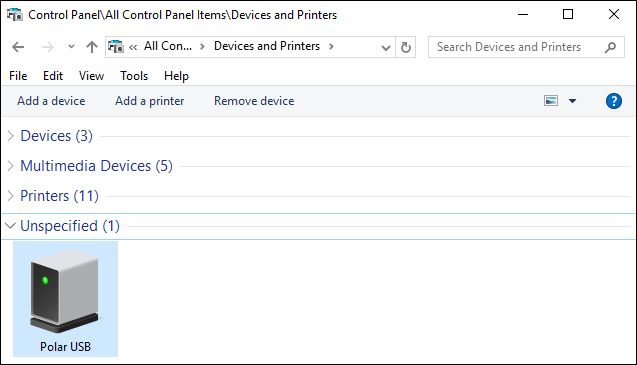Click the search magnifier icon
Screen dimensions: 637x365
click(610, 48)
